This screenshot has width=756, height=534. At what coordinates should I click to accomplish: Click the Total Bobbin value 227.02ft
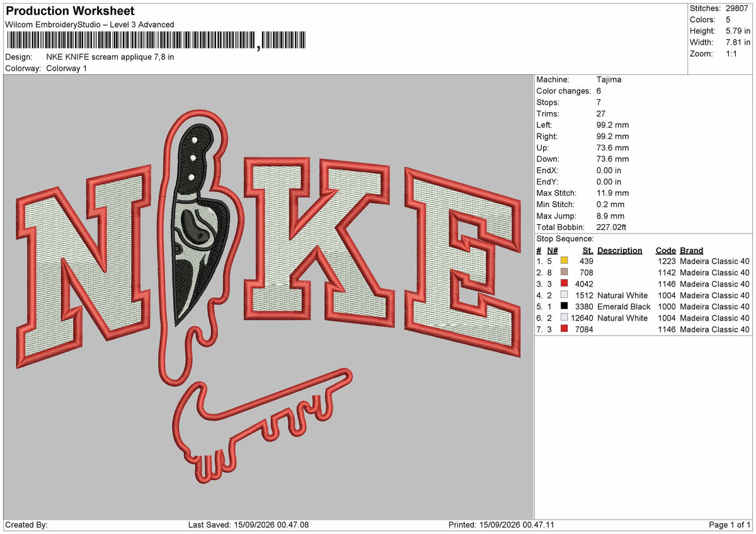pos(612,227)
